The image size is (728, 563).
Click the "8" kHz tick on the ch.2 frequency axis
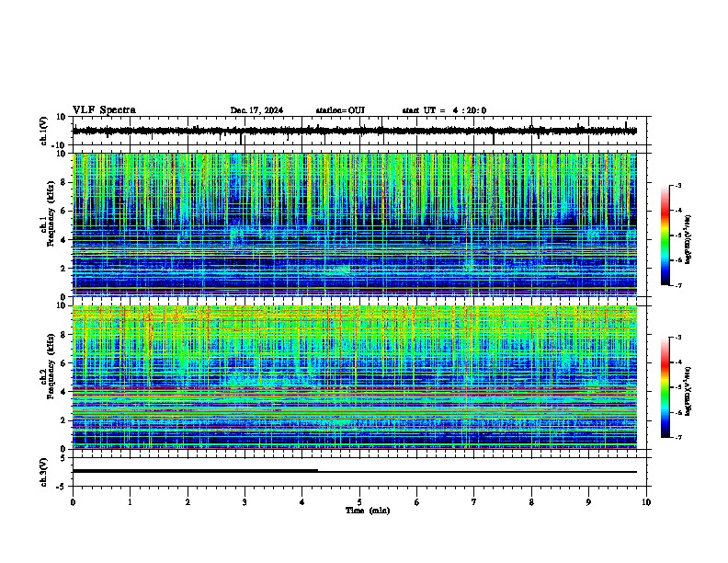64,335
